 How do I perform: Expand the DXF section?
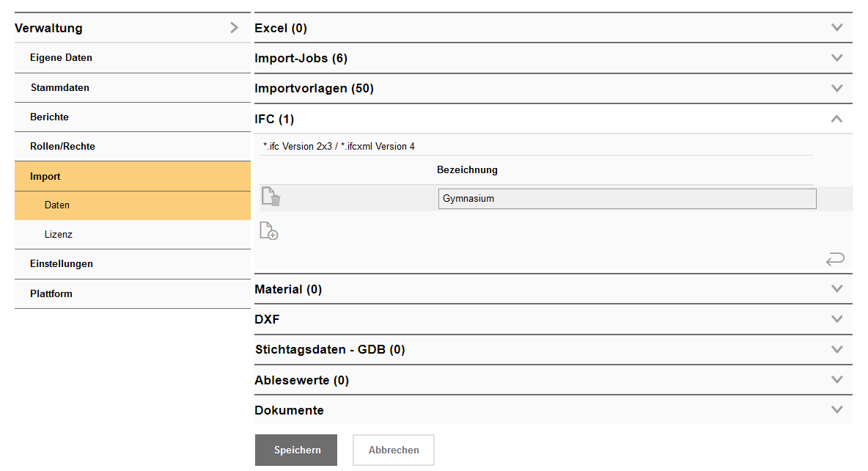point(836,320)
